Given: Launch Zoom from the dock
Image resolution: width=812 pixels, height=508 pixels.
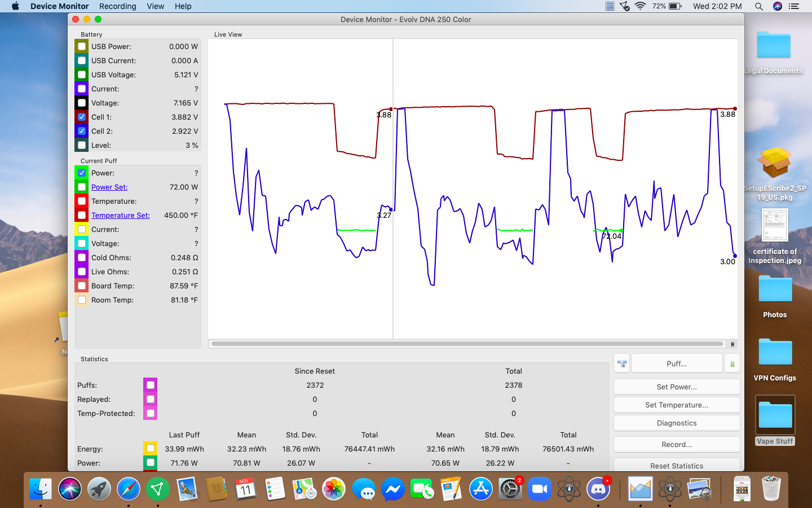Looking at the screenshot, I should 540,489.
